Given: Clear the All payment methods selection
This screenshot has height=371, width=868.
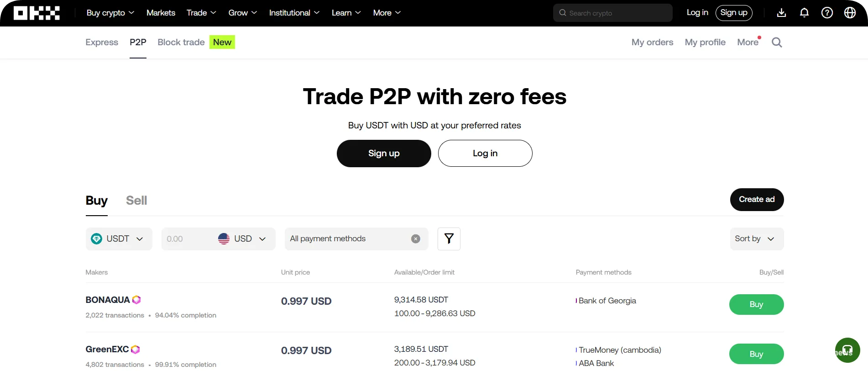Looking at the screenshot, I should (415, 238).
